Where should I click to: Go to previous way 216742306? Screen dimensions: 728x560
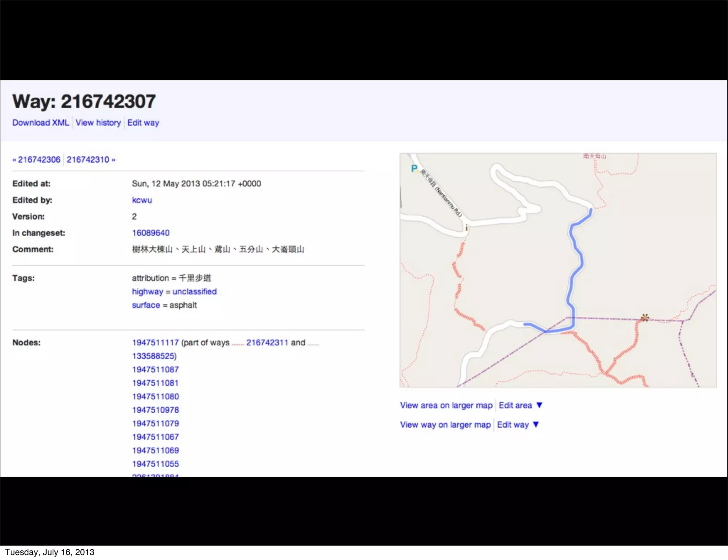pyautogui.click(x=39, y=160)
